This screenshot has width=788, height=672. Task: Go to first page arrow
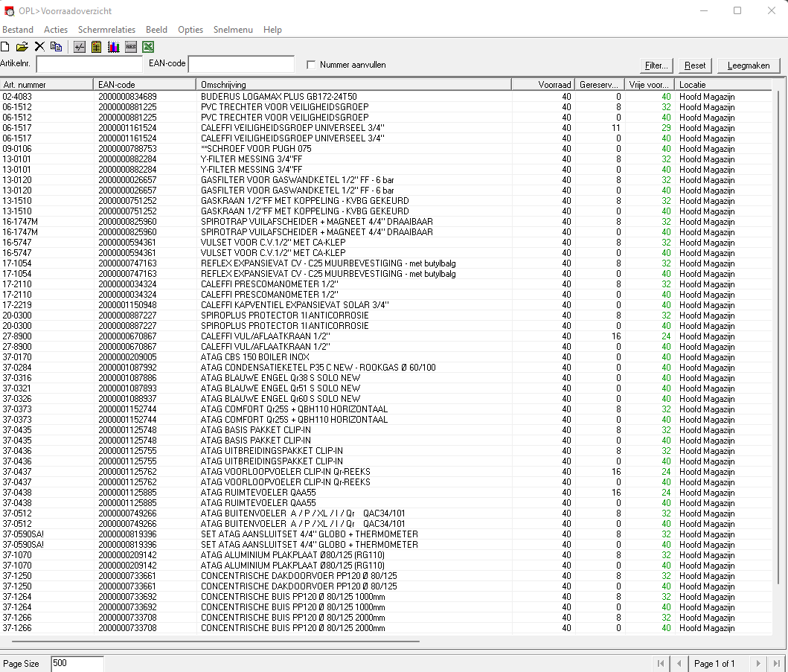(661, 664)
